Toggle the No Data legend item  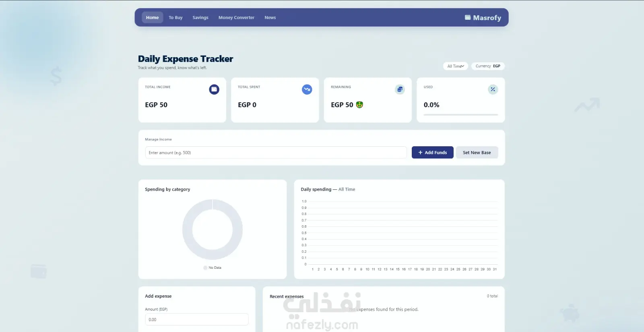212,268
